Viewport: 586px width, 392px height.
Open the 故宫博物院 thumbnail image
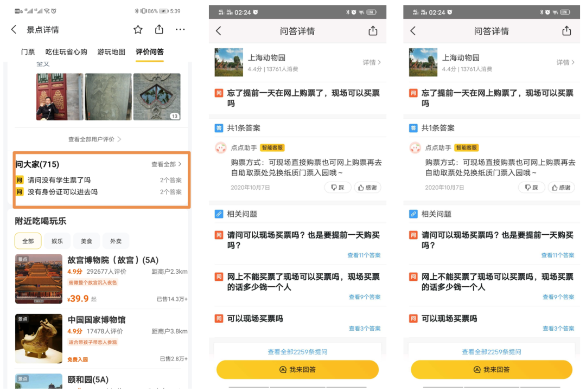(39, 279)
